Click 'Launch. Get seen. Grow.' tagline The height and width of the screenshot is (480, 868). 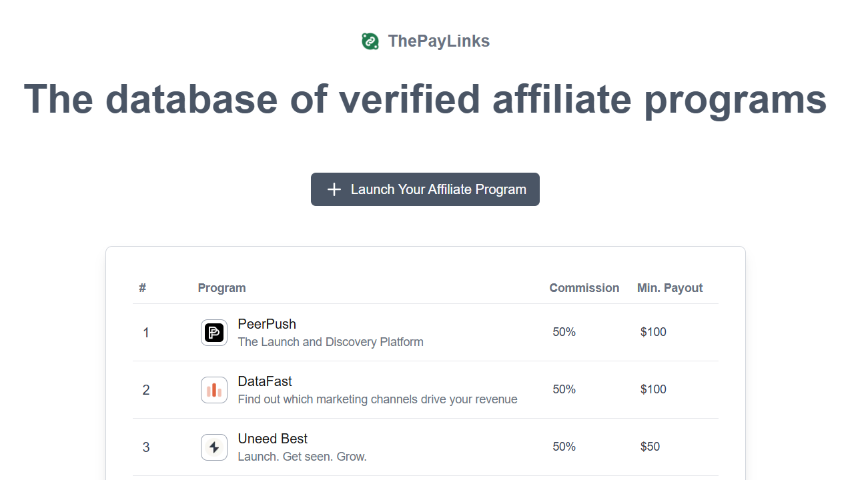(302, 457)
